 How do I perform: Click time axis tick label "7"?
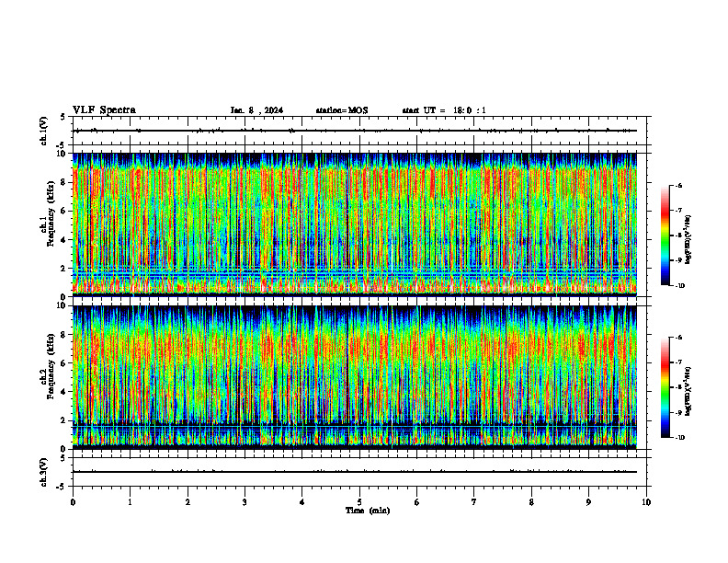point(474,502)
